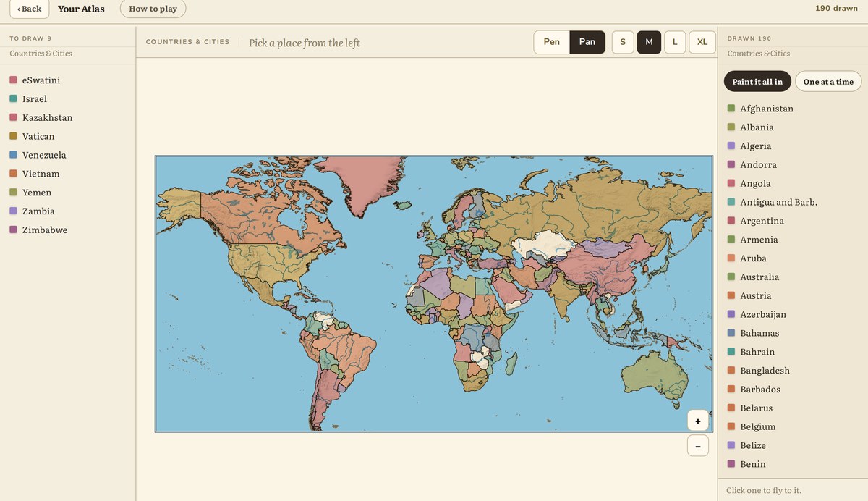Pick Zambia from the to-draw list
868x501 pixels.
tap(68, 211)
